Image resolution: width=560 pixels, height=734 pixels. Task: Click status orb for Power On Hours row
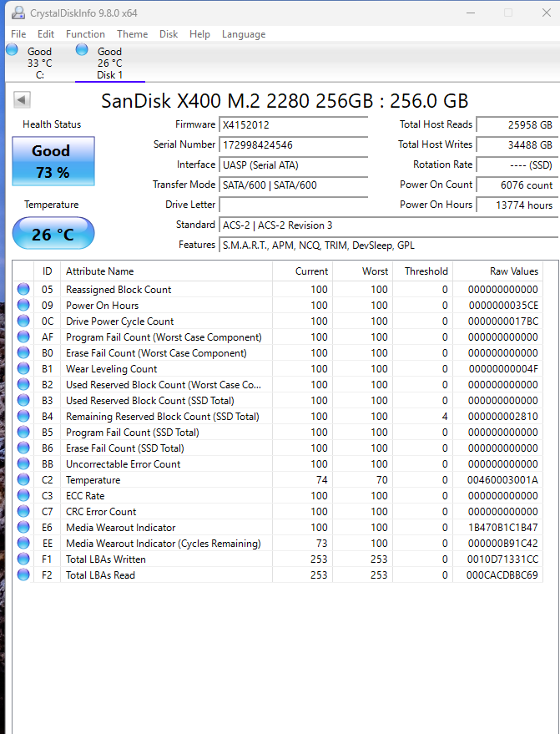click(x=23, y=306)
